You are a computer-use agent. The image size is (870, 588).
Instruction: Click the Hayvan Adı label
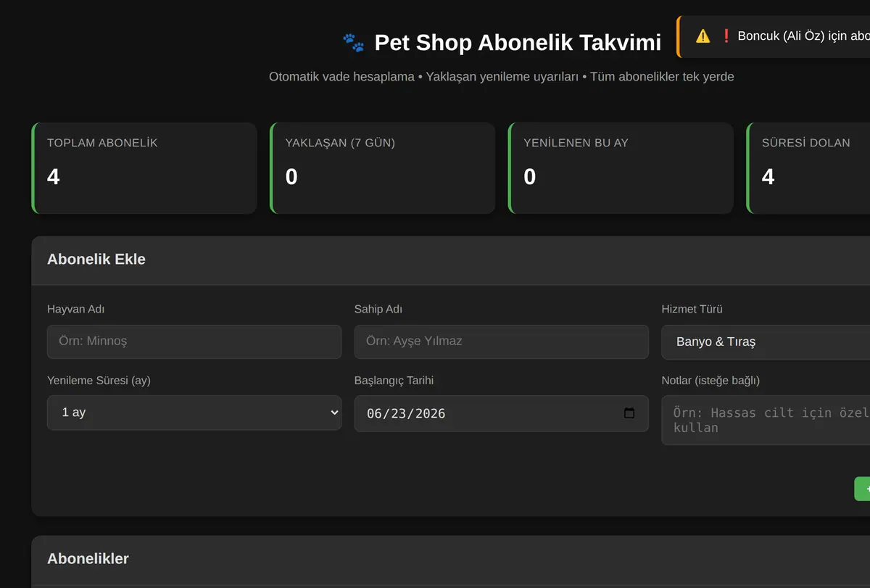[x=76, y=310]
